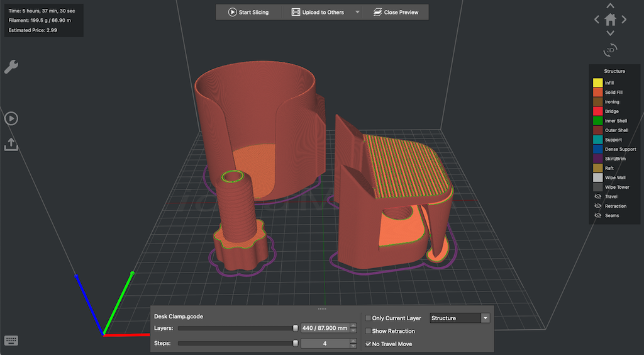Rotate view left with the left arrow
Viewport: 644px width, 355px height.
(x=597, y=20)
